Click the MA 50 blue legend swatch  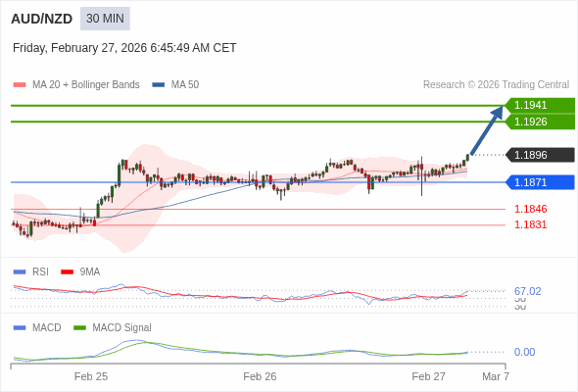coord(159,85)
